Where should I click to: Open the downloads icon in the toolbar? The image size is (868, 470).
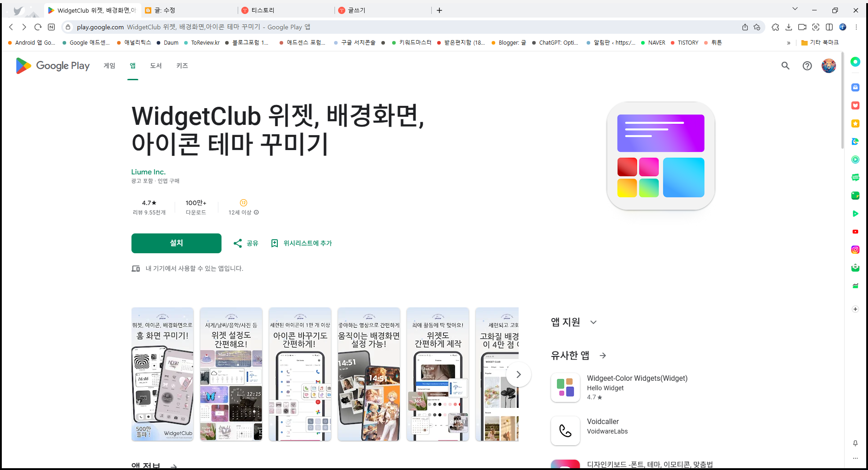tap(789, 27)
